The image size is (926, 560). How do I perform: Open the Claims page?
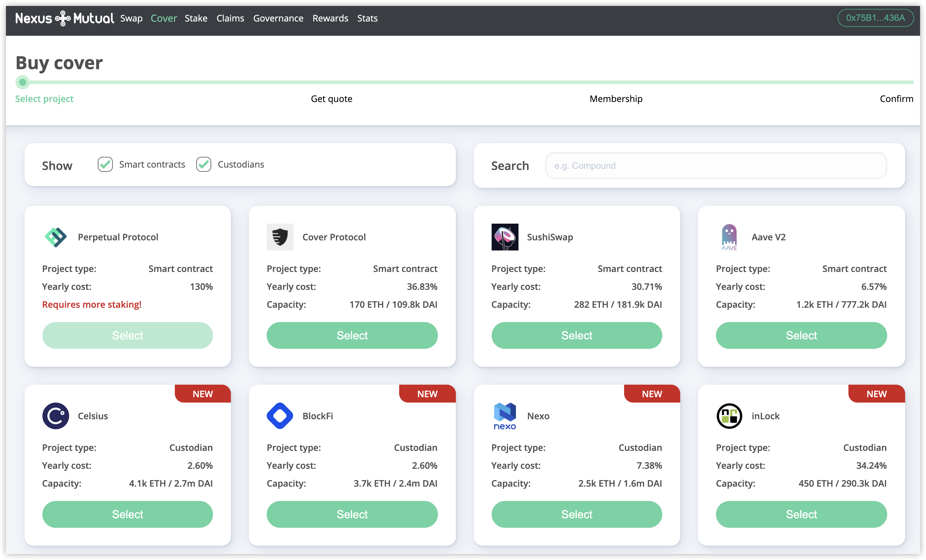click(230, 18)
